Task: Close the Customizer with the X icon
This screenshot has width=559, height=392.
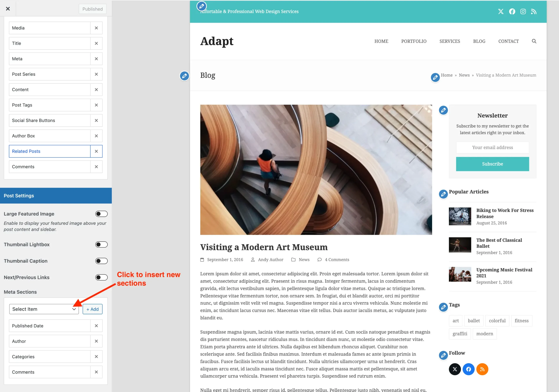Action: 8,9
